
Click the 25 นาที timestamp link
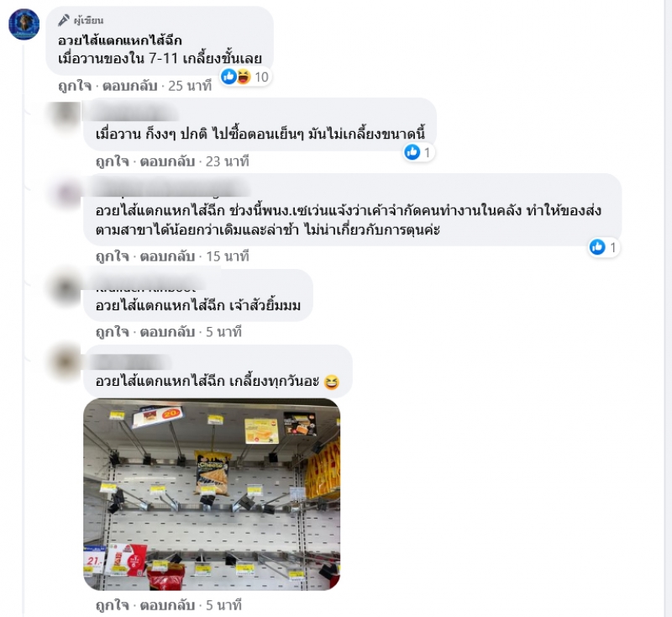pos(190,86)
